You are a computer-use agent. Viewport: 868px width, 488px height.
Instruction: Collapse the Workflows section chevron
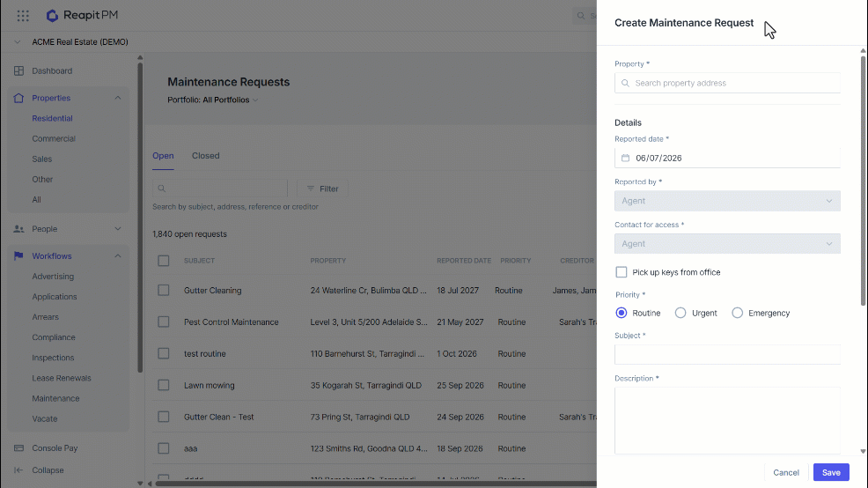pyautogui.click(x=118, y=256)
